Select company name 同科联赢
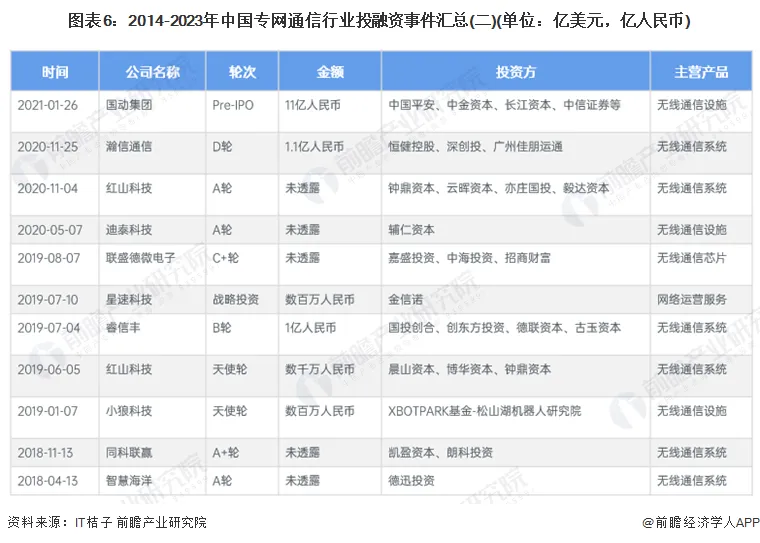Viewport: 760px width, 543px height. (x=129, y=453)
